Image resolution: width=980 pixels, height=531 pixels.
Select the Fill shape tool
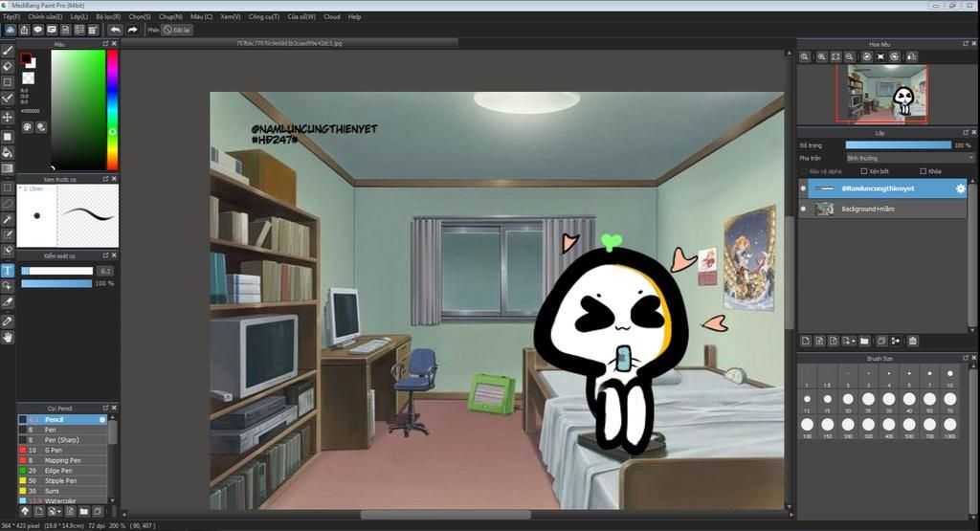(x=8, y=136)
